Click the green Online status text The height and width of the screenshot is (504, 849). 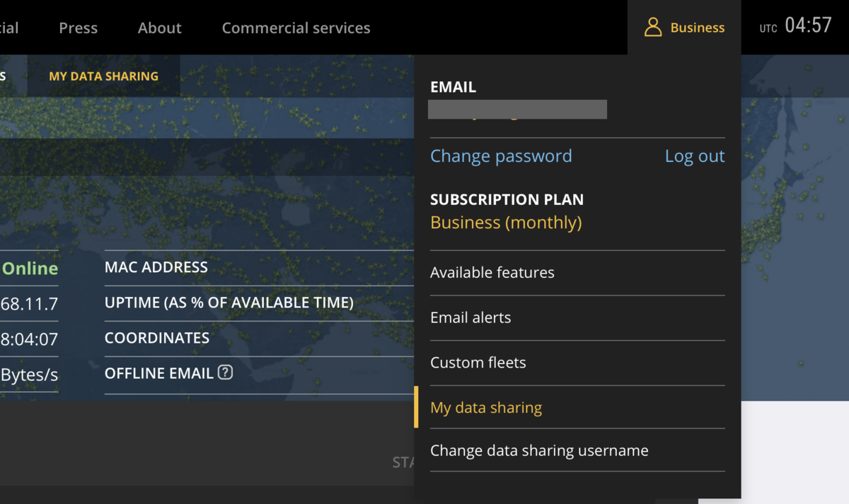pyautogui.click(x=30, y=269)
